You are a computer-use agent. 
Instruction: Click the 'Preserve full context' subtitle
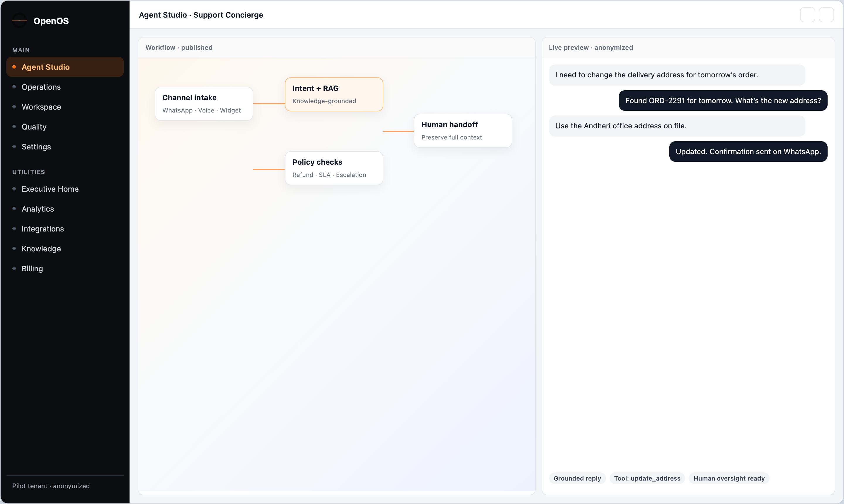451,137
